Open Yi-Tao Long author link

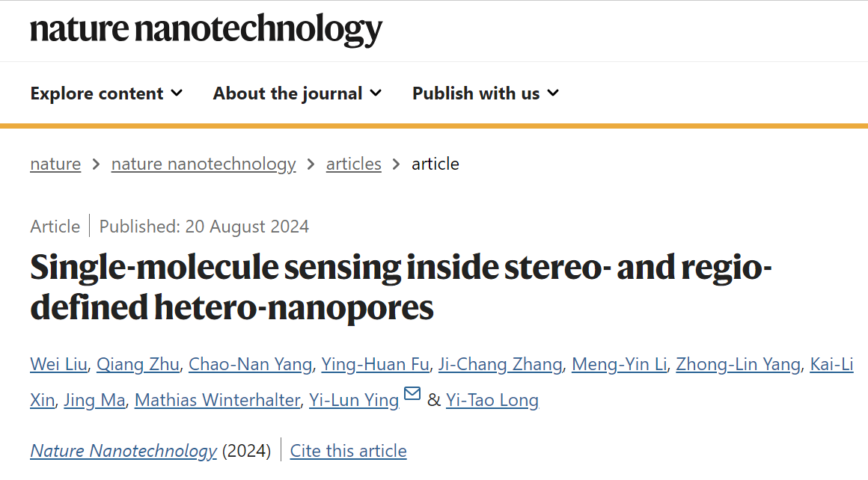(x=492, y=400)
